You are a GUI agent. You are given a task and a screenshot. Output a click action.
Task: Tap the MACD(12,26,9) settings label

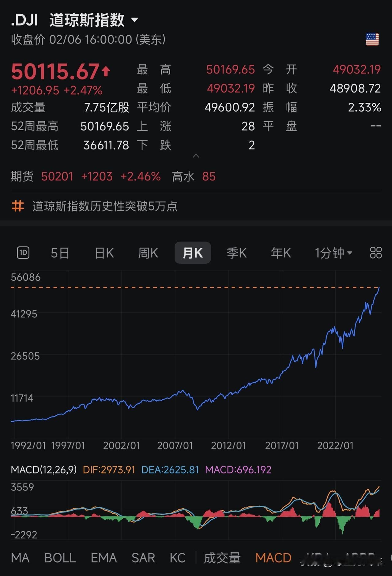(x=44, y=470)
